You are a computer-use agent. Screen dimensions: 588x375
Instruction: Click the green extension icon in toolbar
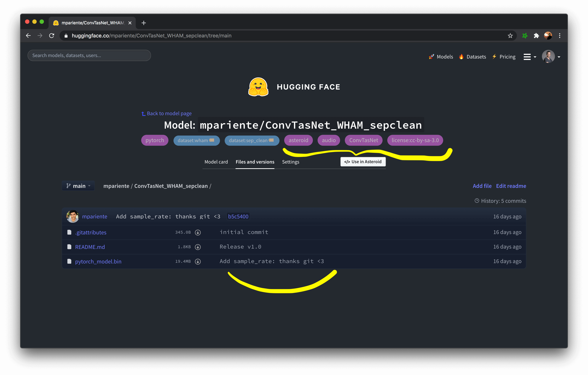point(525,36)
